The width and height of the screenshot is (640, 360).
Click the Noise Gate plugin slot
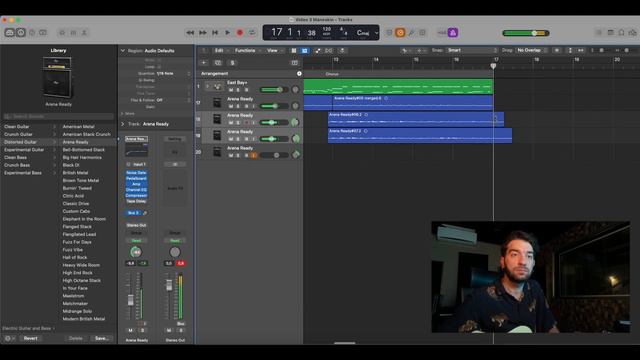pos(136,173)
